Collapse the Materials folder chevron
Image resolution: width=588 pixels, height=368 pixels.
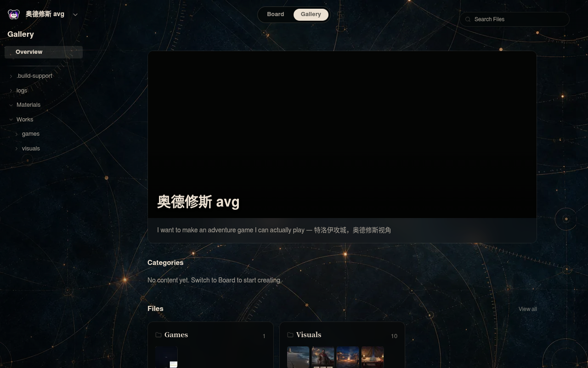11,105
